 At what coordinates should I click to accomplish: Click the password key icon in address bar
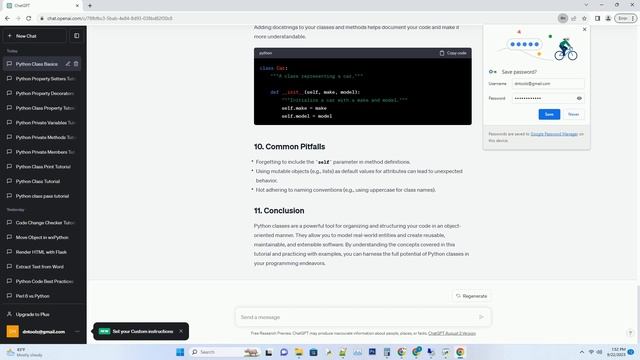(x=562, y=18)
